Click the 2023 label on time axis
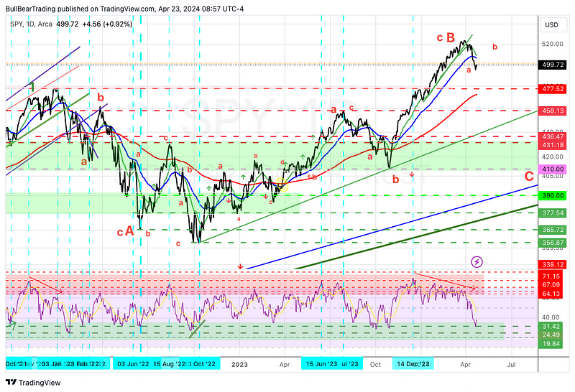575x392 pixels. click(239, 365)
